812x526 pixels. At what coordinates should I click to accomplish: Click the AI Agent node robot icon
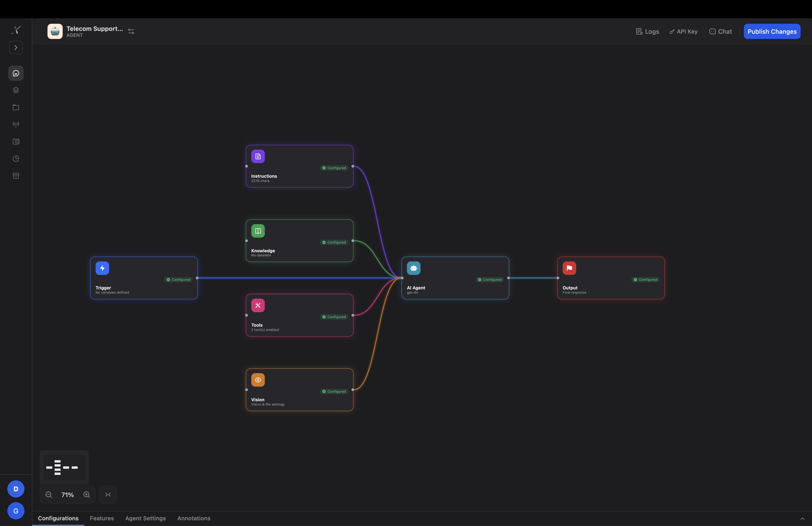(414, 268)
